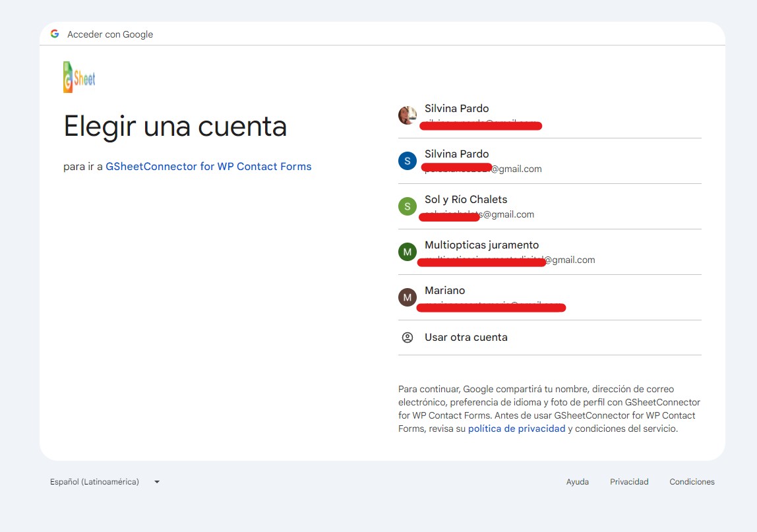Open the Ayuda footer link
Viewport: 757px width, 532px height.
point(578,482)
